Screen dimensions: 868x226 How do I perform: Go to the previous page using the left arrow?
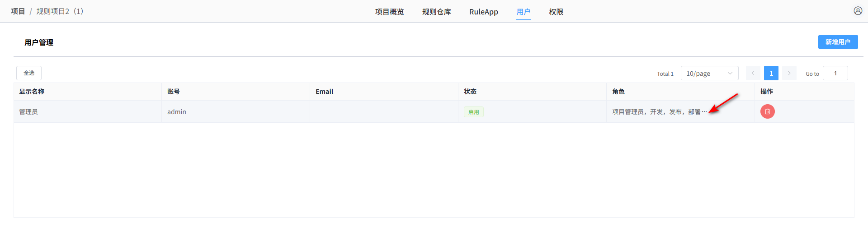click(753, 73)
